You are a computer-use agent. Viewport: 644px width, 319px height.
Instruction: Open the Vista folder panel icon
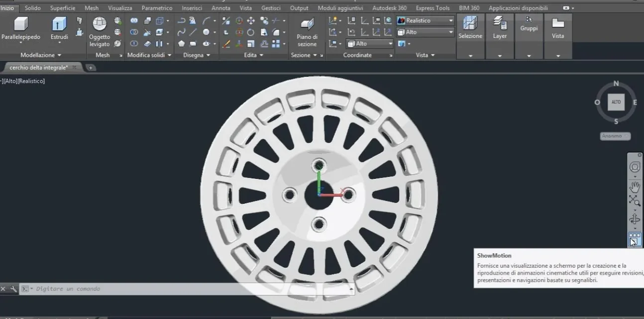click(558, 27)
